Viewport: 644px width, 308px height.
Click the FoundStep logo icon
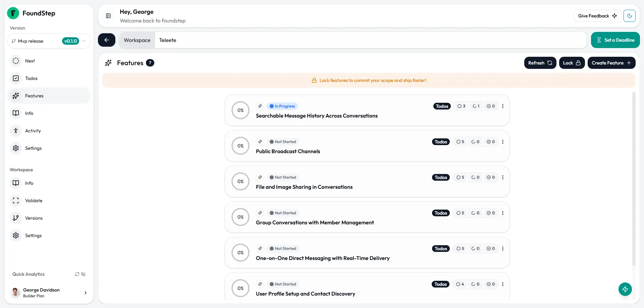click(x=13, y=13)
